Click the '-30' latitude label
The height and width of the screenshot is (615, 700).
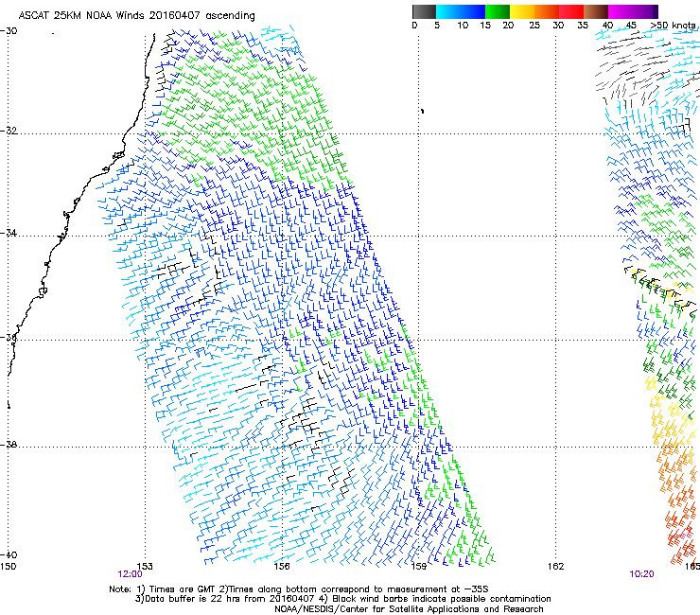(x=9, y=31)
